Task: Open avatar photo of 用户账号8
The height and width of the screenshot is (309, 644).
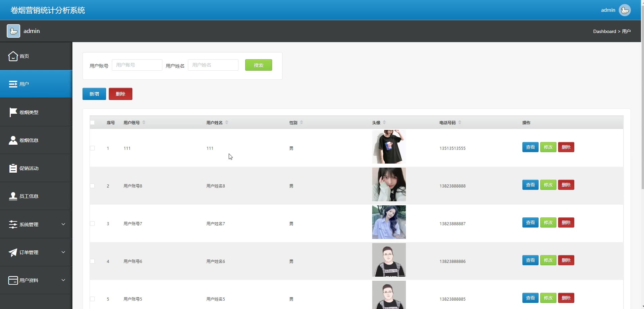Action: [389, 184]
